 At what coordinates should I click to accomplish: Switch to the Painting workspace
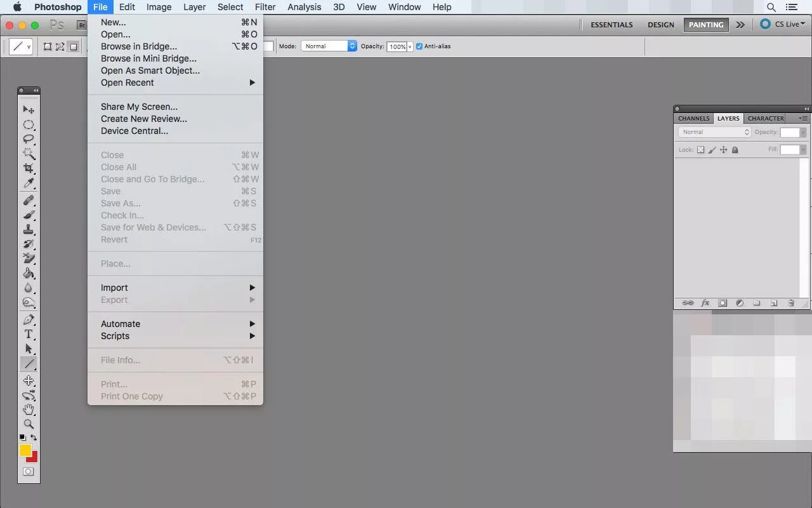706,25
